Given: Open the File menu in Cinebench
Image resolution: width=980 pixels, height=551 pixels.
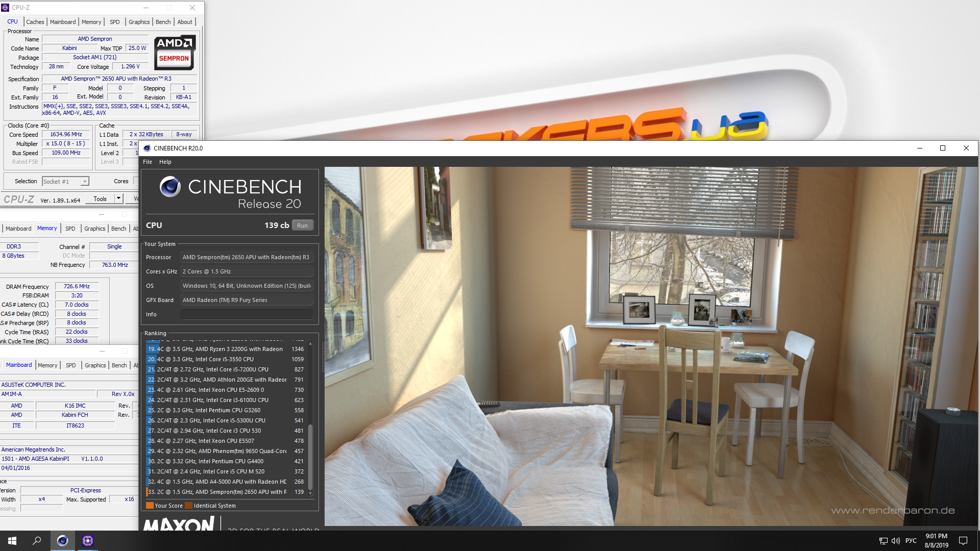Looking at the screenshot, I should [x=148, y=162].
